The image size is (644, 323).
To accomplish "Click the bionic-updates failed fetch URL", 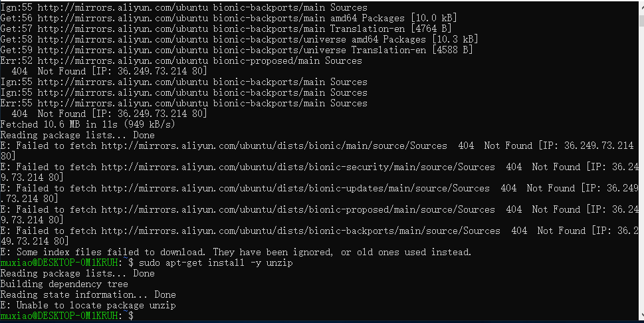I will [296, 188].
